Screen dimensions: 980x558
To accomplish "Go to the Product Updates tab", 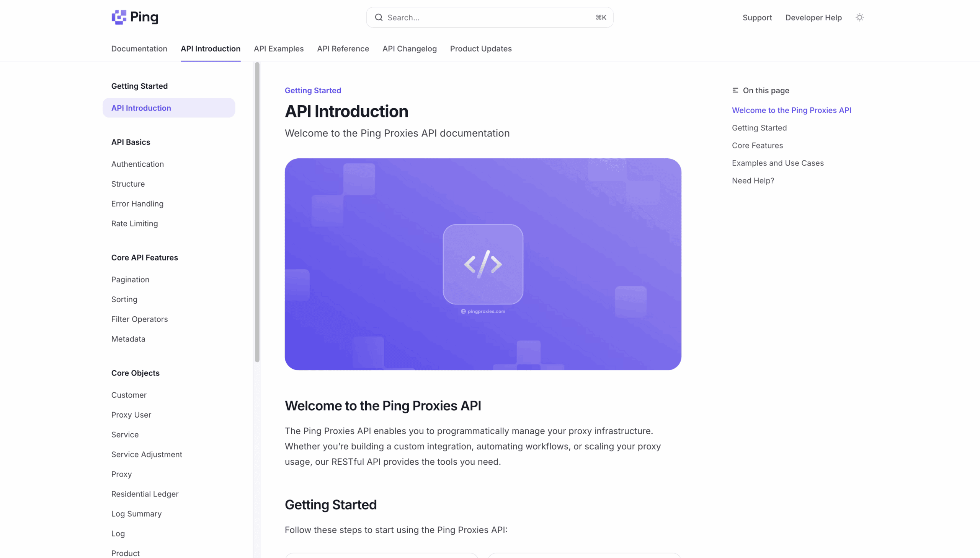I will pyautogui.click(x=480, y=49).
